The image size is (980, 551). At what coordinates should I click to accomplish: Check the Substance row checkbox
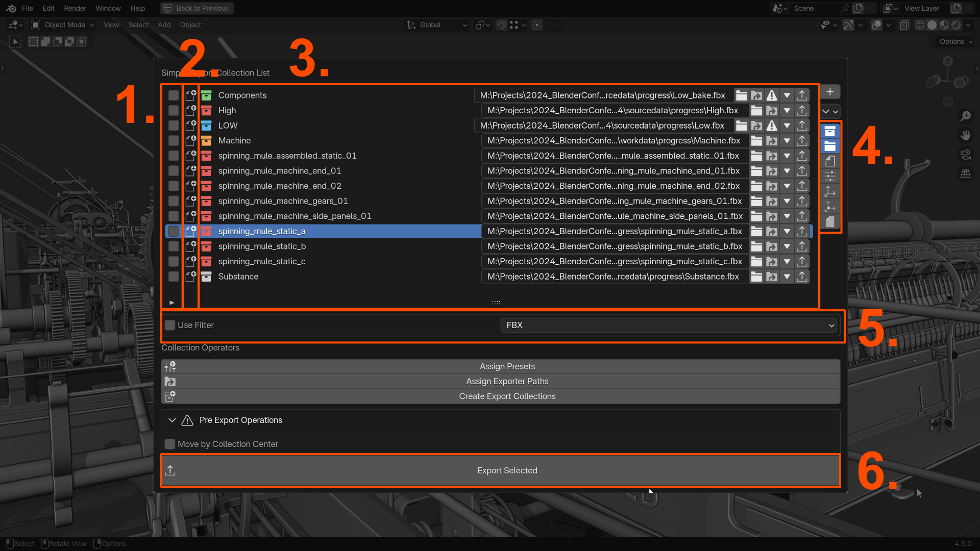pos(174,277)
